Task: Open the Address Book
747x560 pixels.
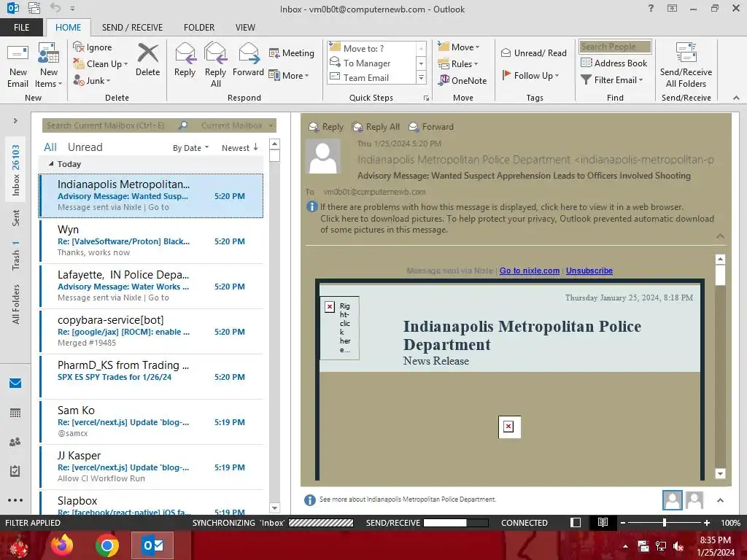Action: (x=614, y=63)
